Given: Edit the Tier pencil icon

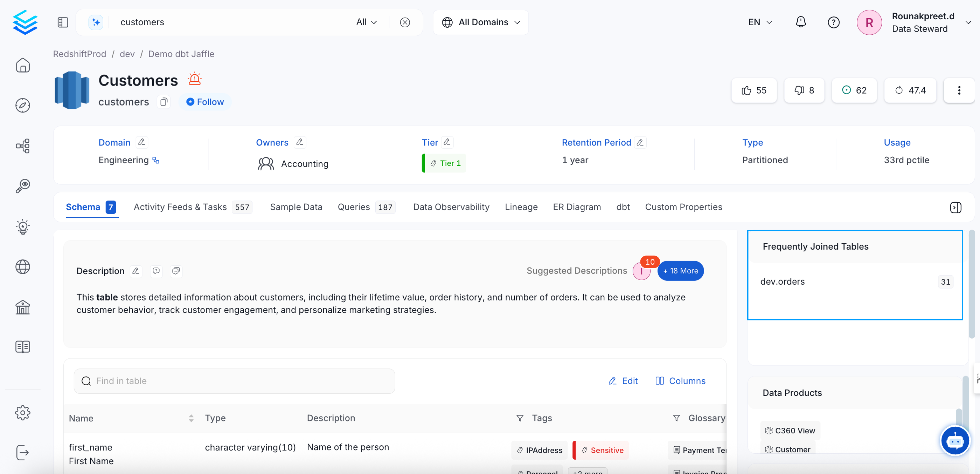Looking at the screenshot, I should 447,142.
